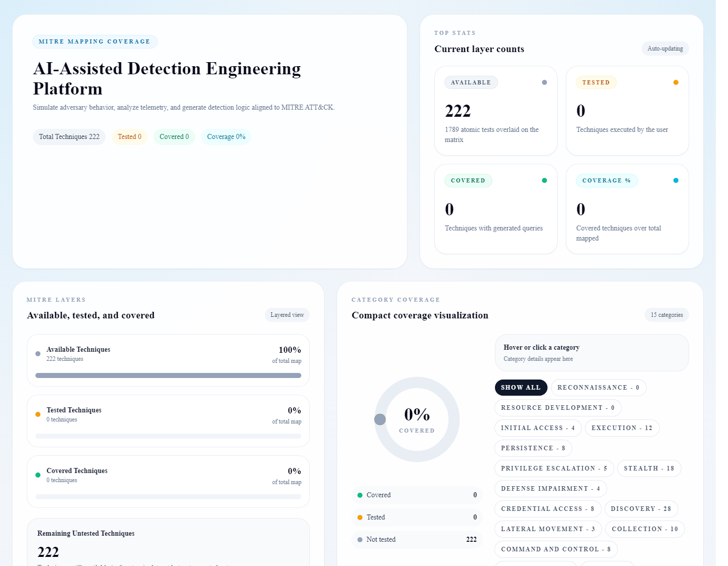
Task: Click the Covered Techniques progress bar
Action: point(168,497)
